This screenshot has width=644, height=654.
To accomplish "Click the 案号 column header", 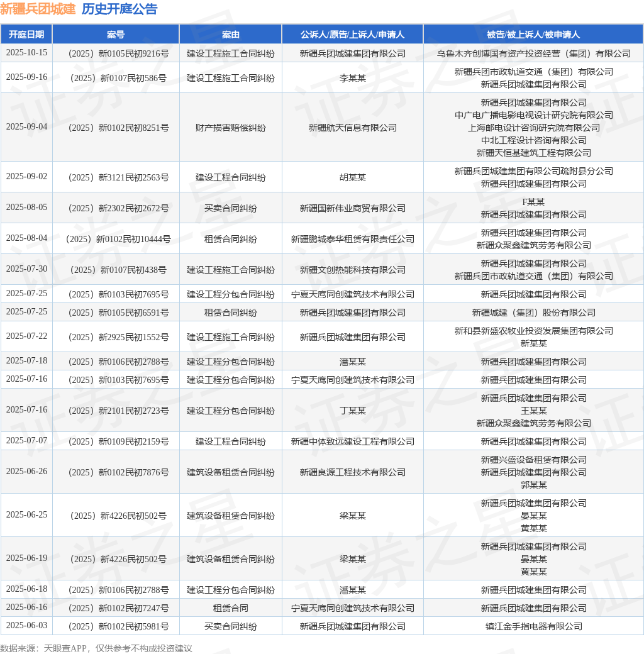I will click(116, 34).
